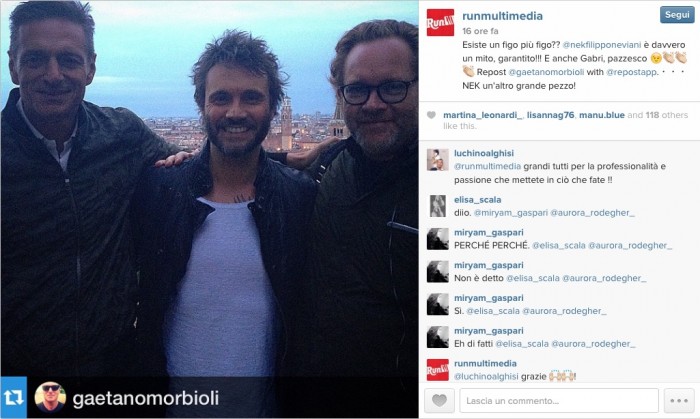Click the runmultimedia Run logo avatar at top
700x419 pixels.
click(x=440, y=22)
